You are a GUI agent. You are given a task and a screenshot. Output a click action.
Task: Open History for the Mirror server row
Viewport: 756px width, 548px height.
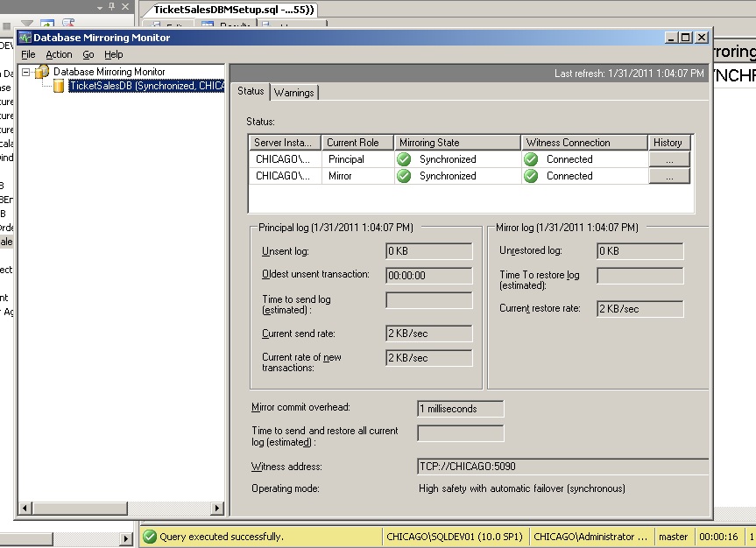(669, 177)
